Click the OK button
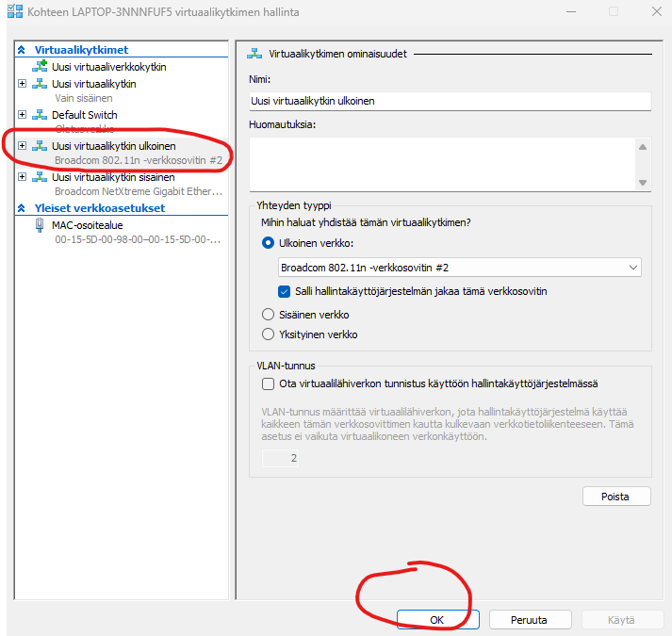 point(437,620)
